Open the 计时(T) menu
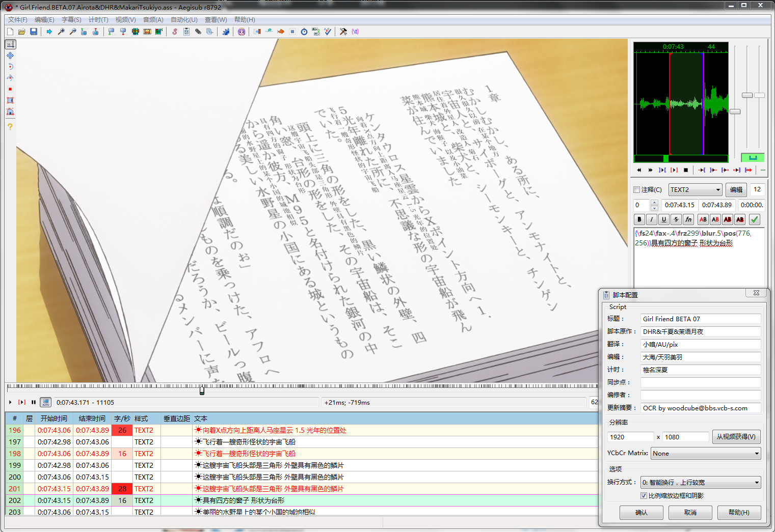The height and width of the screenshot is (532, 775). (98, 19)
